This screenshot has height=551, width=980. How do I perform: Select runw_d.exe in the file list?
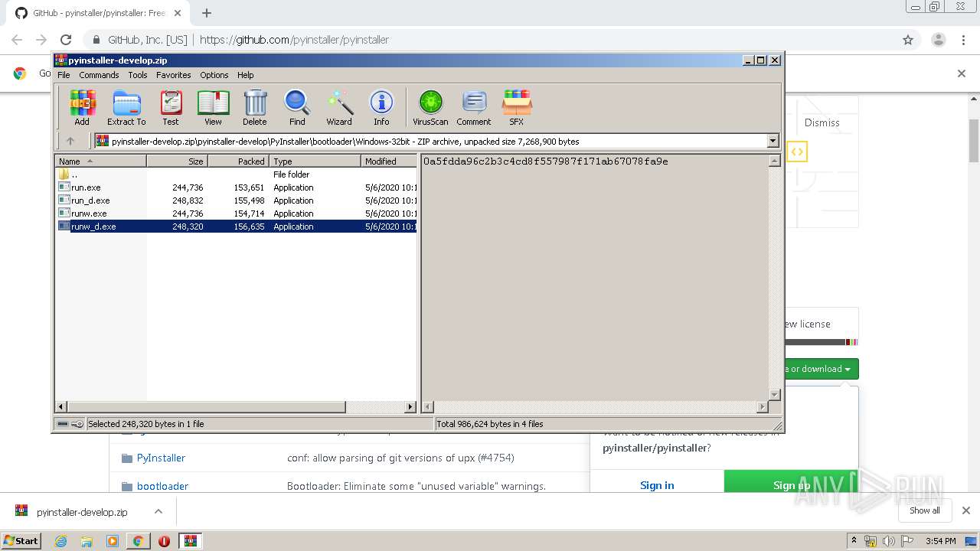pyautogui.click(x=237, y=227)
